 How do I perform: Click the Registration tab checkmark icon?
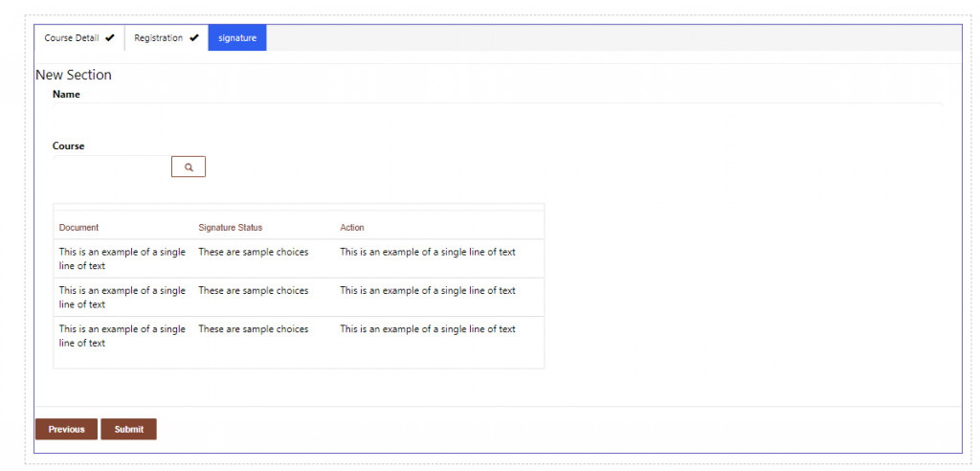193,37
